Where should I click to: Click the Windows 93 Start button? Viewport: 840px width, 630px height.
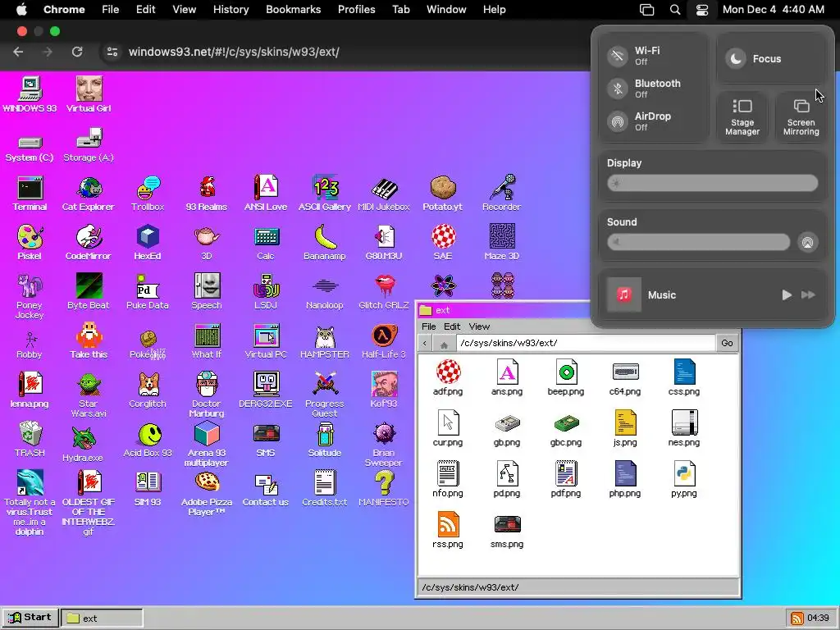[x=30, y=618]
